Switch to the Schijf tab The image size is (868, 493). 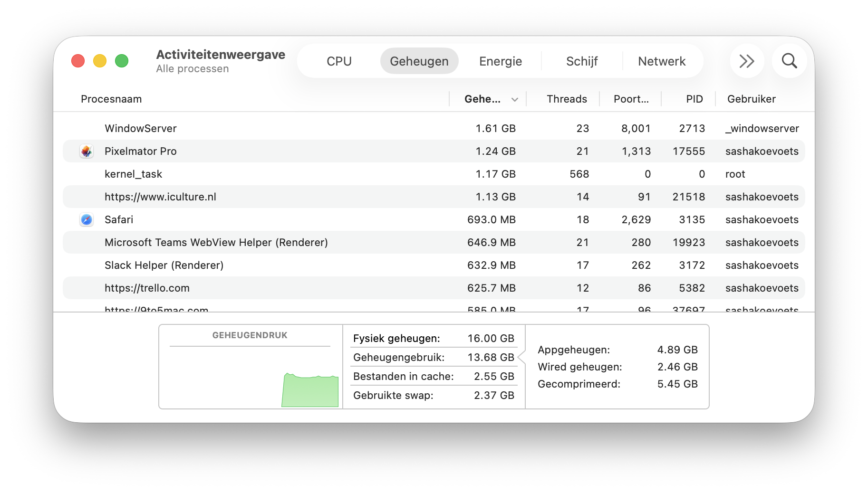pos(582,61)
